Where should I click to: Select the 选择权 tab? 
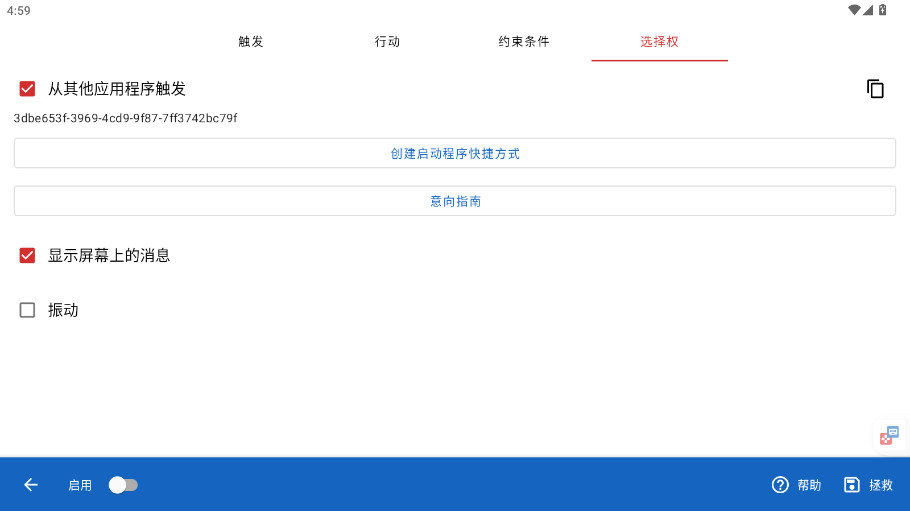point(659,42)
